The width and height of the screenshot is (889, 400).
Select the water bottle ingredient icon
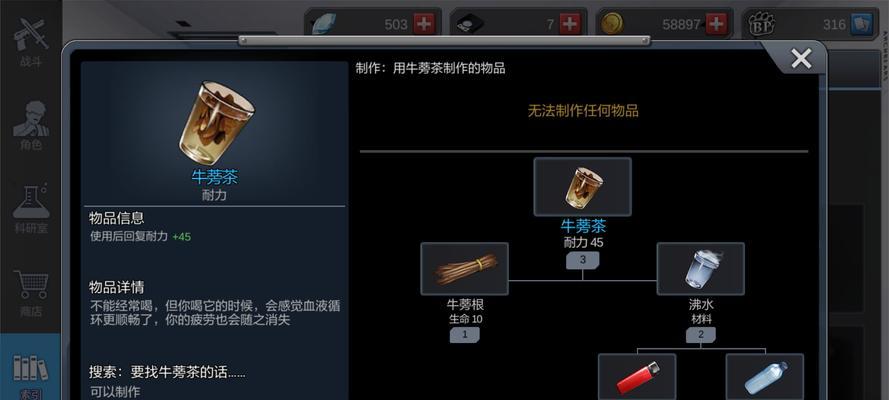pyautogui.click(x=765, y=377)
